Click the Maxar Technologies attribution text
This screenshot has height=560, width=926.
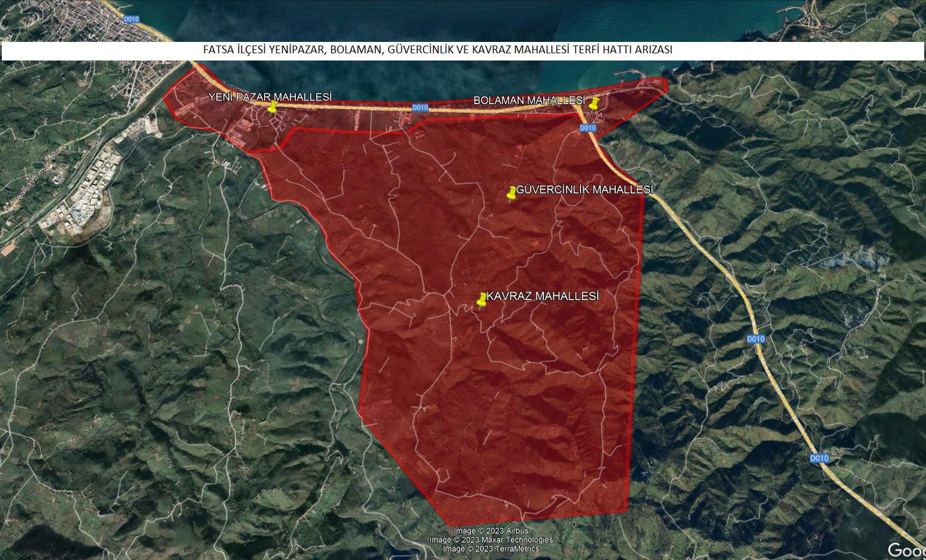point(491,540)
